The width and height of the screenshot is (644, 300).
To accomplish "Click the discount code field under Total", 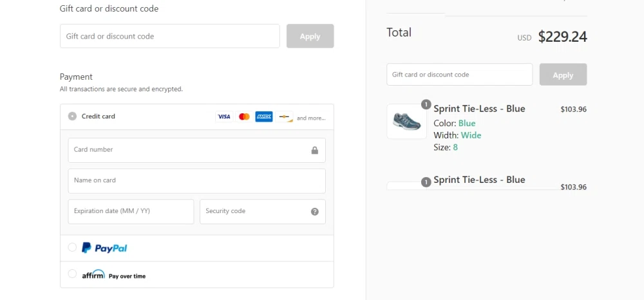I will click(x=459, y=75).
